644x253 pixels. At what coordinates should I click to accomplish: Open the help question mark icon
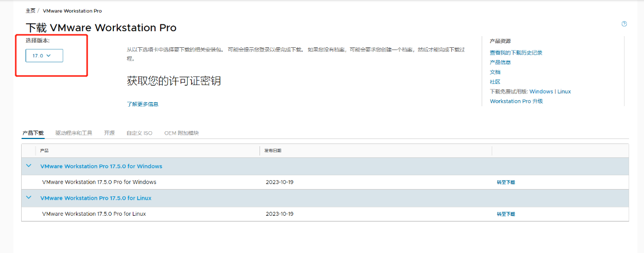tap(625, 24)
